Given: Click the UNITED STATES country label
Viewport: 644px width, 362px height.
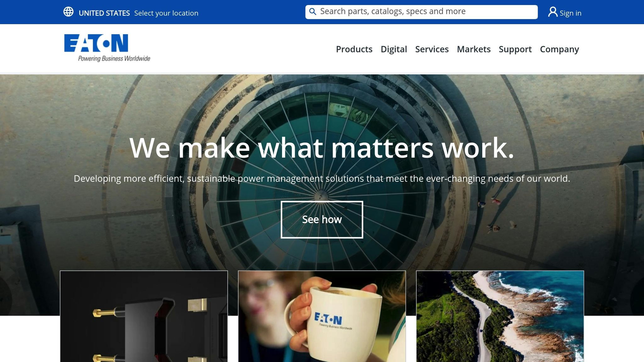Looking at the screenshot, I should click(x=104, y=13).
